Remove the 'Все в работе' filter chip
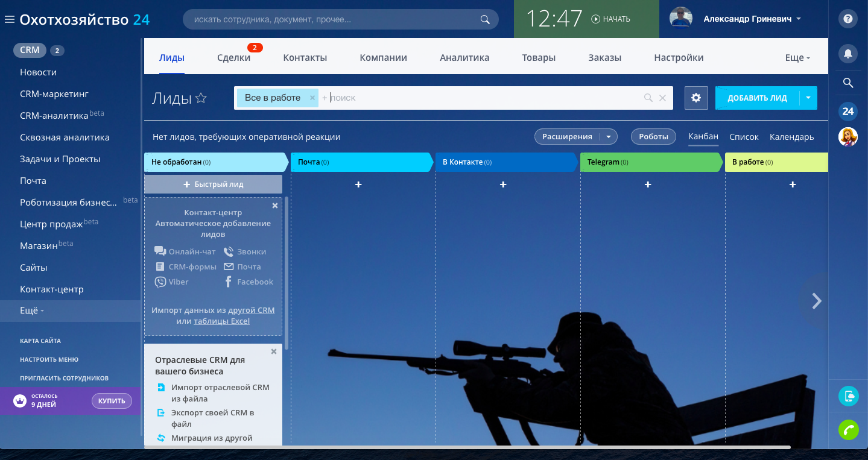The image size is (868, 460). click(x=312, y=98)
